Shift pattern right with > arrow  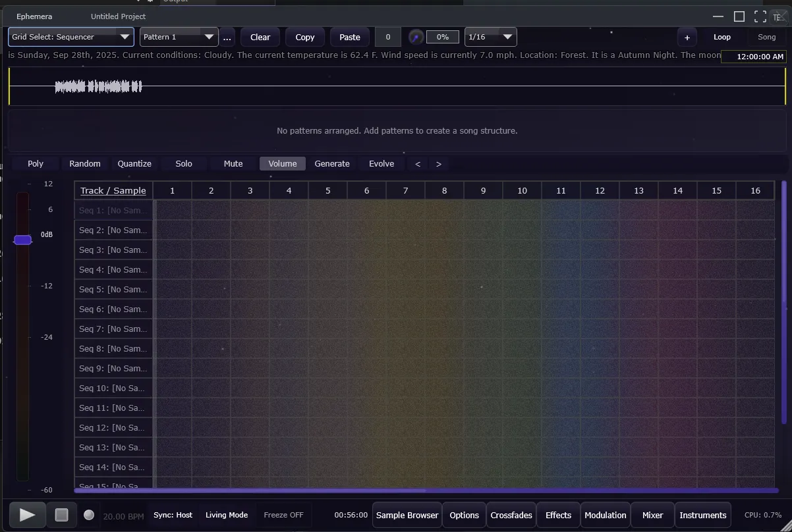pos(439,164)
